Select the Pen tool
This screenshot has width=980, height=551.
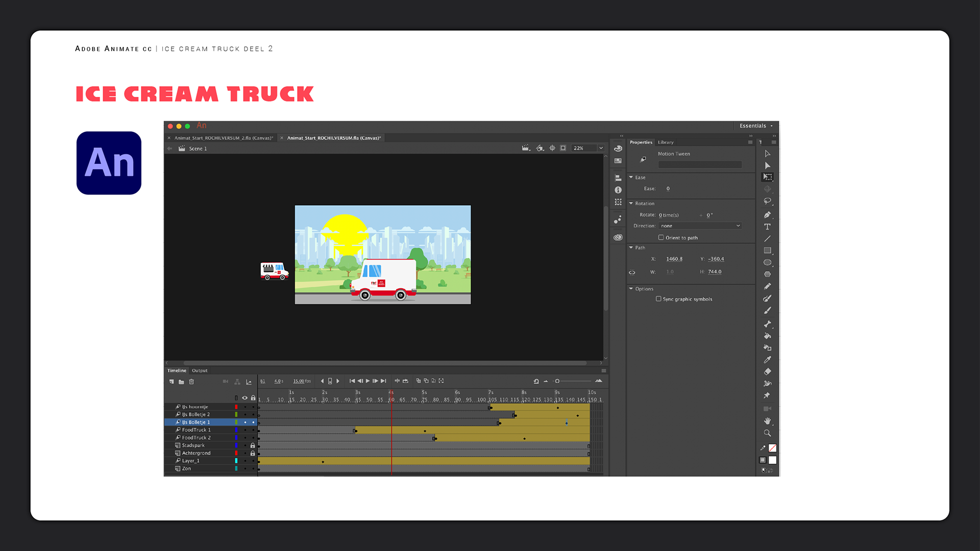tap(767, 215)
